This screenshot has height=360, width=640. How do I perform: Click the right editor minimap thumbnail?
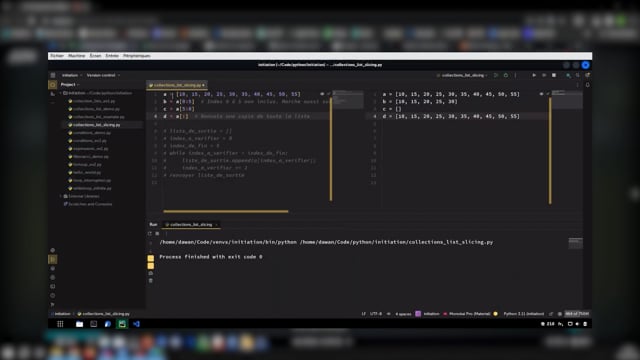[x=567, y=100]
